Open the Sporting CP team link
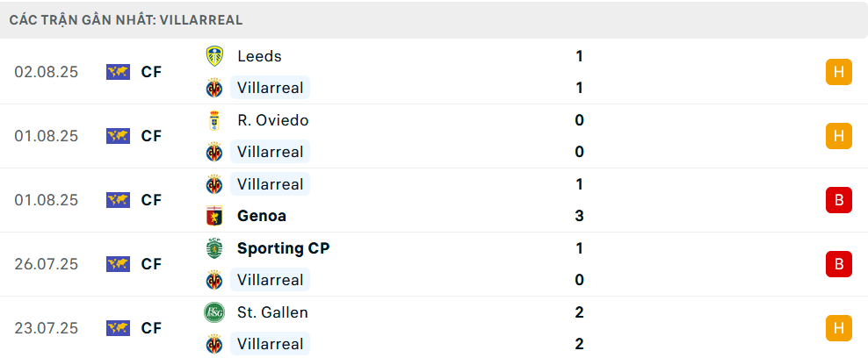Image resolution: width=868 pixels, height=358 pixels. (x=284, y=248)
